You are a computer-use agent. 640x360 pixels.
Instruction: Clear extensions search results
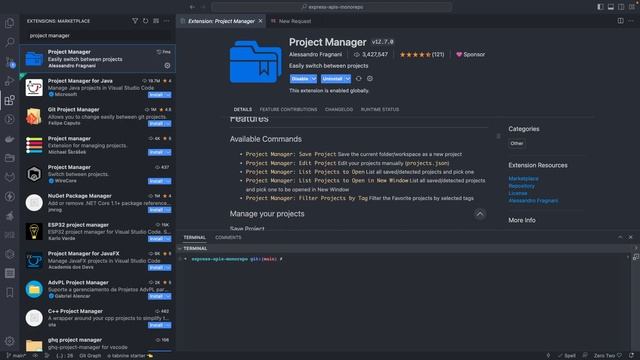point(156,21)
